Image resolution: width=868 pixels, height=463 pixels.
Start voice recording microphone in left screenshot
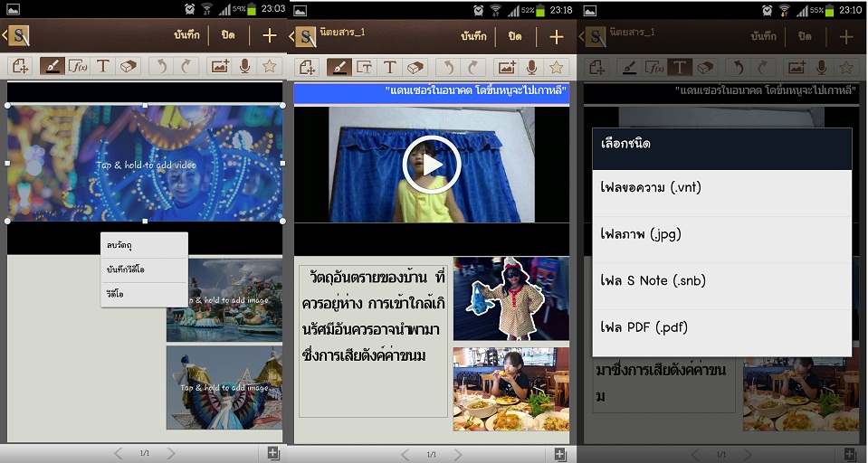click(x=244, y=66)
